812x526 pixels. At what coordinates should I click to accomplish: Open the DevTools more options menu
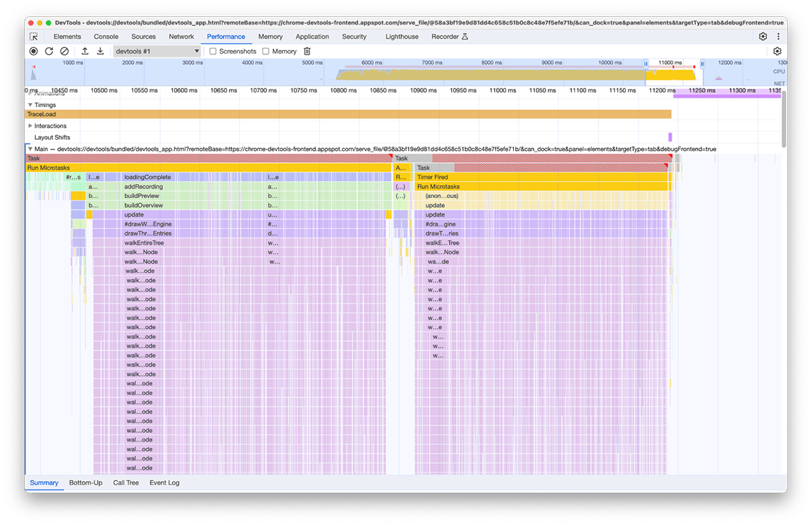(x=778, y=36)
